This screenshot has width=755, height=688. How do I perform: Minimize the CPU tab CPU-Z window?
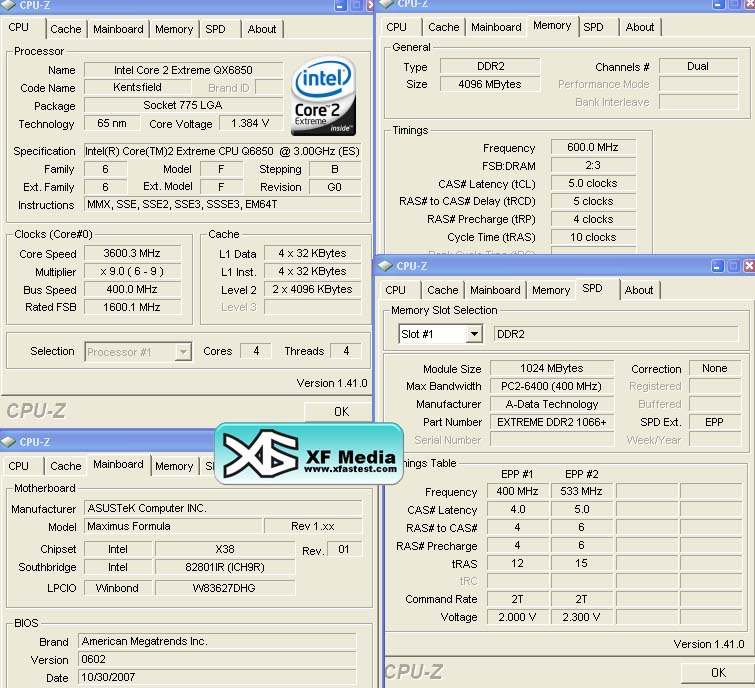pos(340,5)
